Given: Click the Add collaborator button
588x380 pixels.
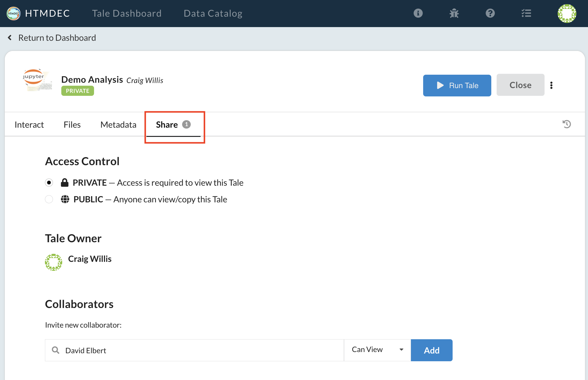Looking at the screenshot, I should point(431,350).
